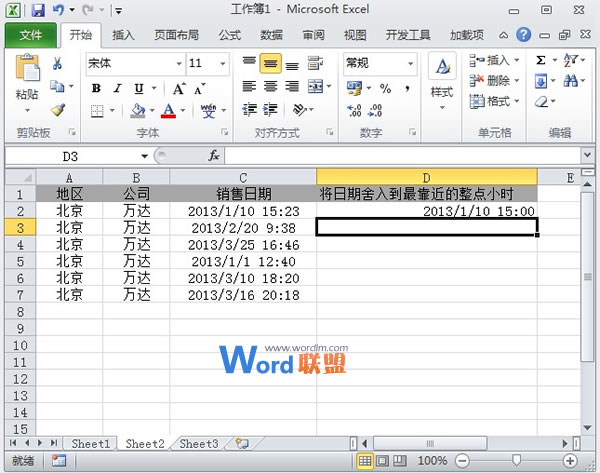The image size is (600, 473).
Task: Click the green 文件 button
Action: click(x=31, y=35)
